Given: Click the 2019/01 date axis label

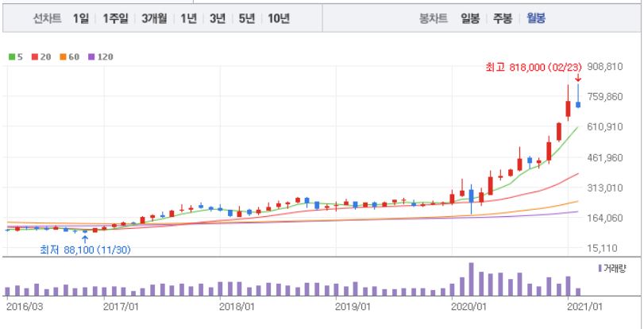Looking at the screenshot, I should (x=353, y=306).
